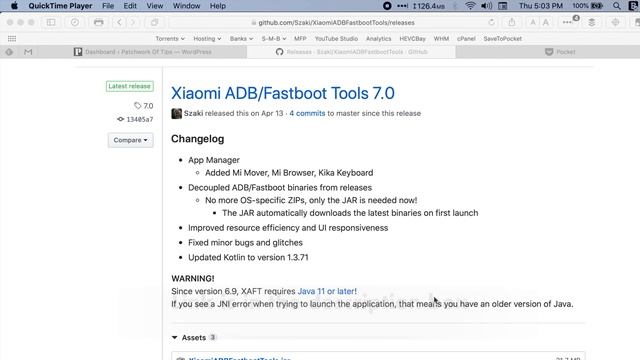
Task: Follow the Java 11 or later link
Action: point(327,291)
